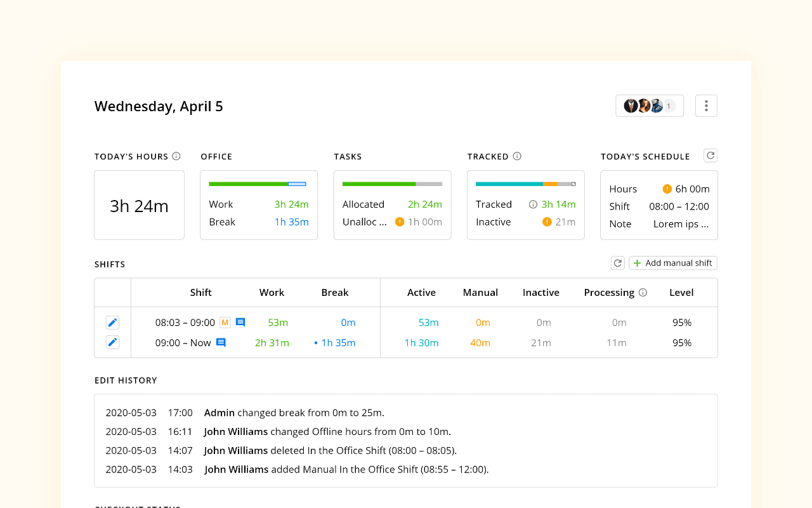Refresh Today's Schedule
This screenshot has width=812, height=508.
710,156
